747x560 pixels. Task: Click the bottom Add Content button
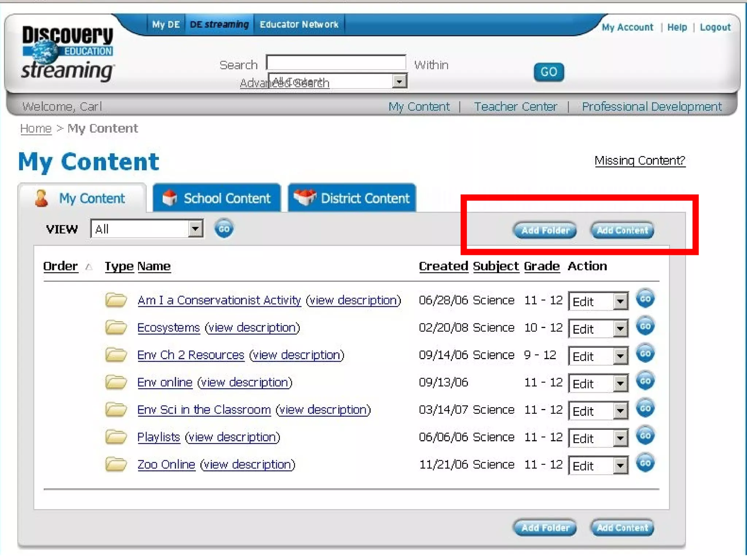(x=622, y=528)
